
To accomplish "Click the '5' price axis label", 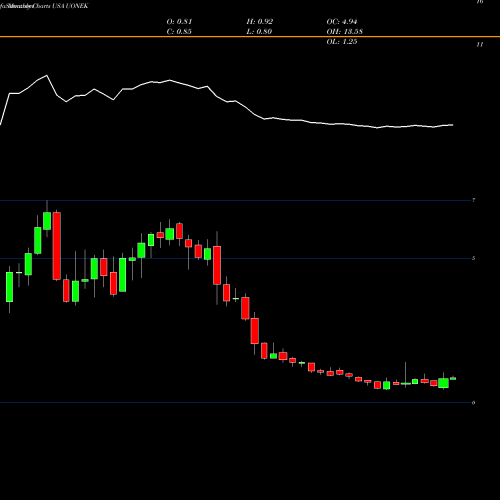I will point(474,258).
